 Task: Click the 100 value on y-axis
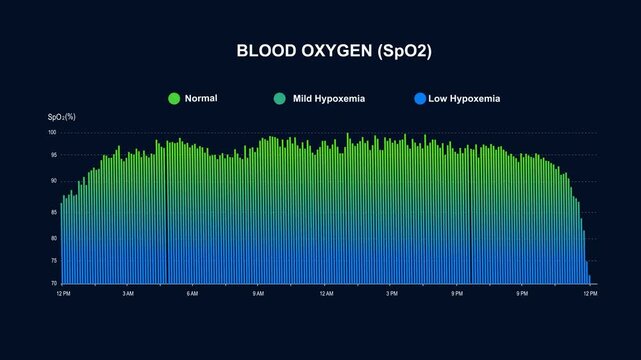pyautogui.click(x=52, y=132)
